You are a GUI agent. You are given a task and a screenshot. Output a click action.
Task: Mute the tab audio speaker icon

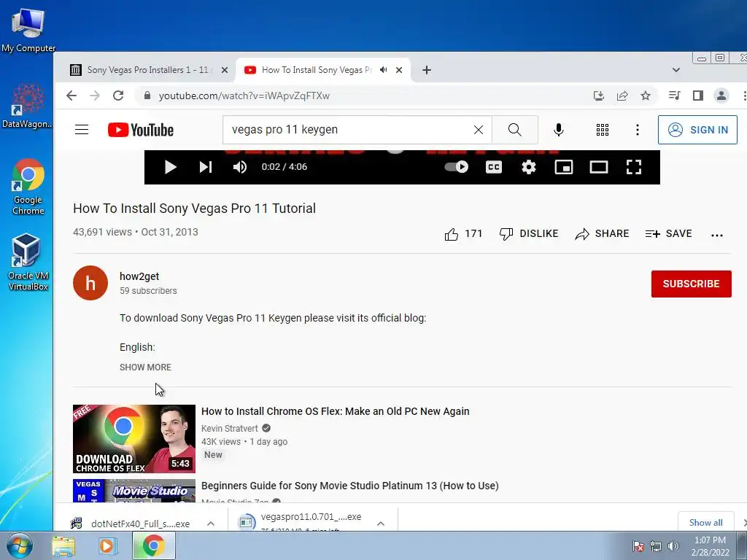pyautogui.click(x=384, y=70)
